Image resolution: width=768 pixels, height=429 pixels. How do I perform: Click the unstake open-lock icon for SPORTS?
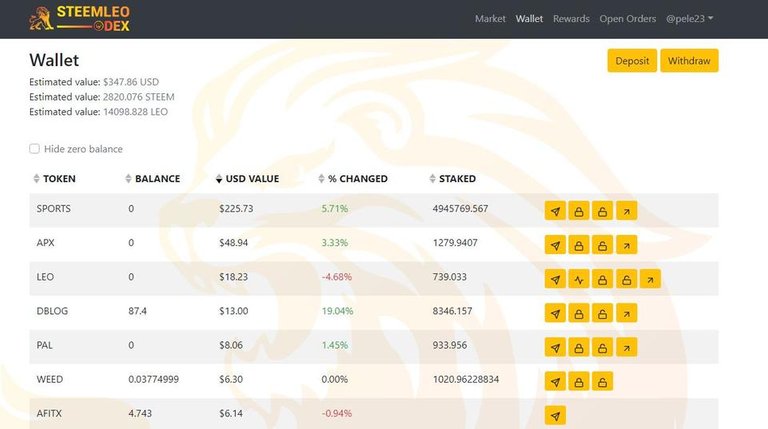(602, 211)
